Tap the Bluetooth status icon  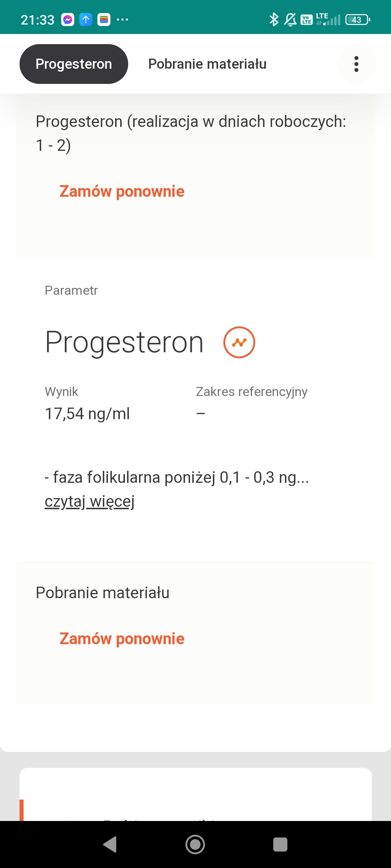click(x=274, y=20)
